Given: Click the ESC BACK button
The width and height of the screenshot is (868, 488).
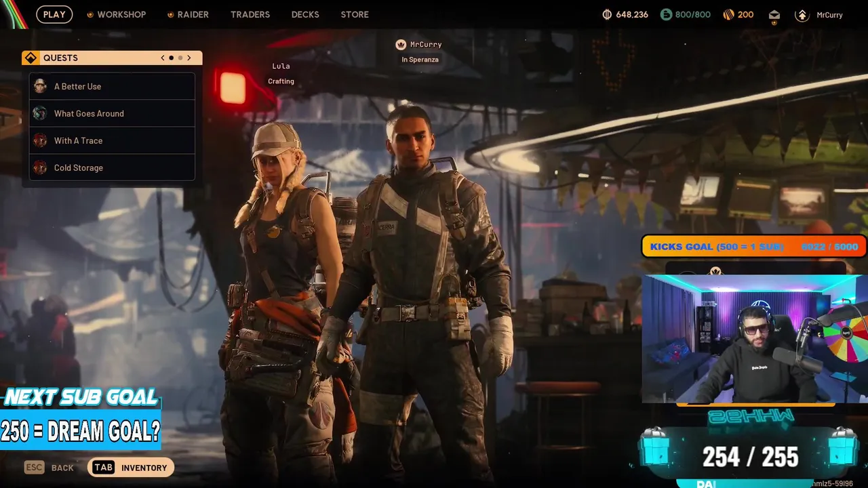Looking at the screenshot, I should 49,468.
